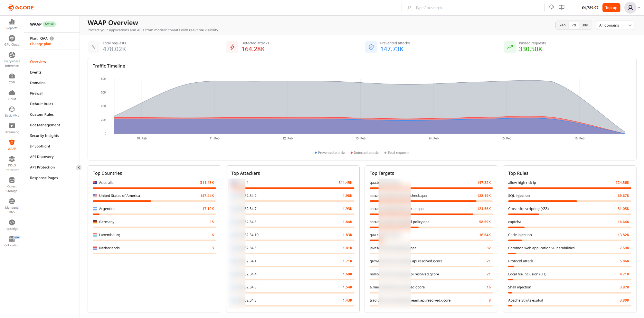
Task: Select the 30d time range
Action: pos(585,25)
